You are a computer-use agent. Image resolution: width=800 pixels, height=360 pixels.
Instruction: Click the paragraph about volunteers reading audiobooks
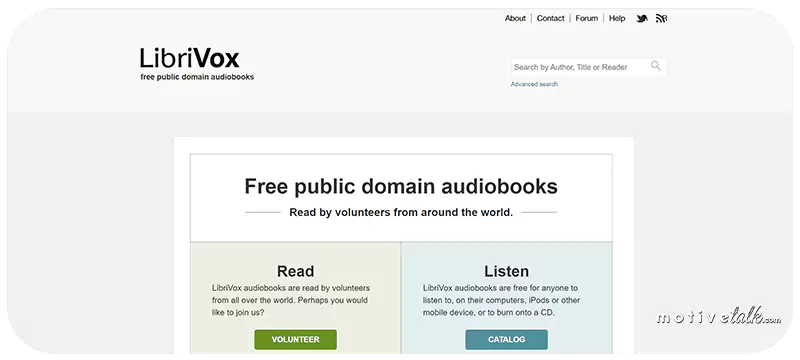[291, 300]
